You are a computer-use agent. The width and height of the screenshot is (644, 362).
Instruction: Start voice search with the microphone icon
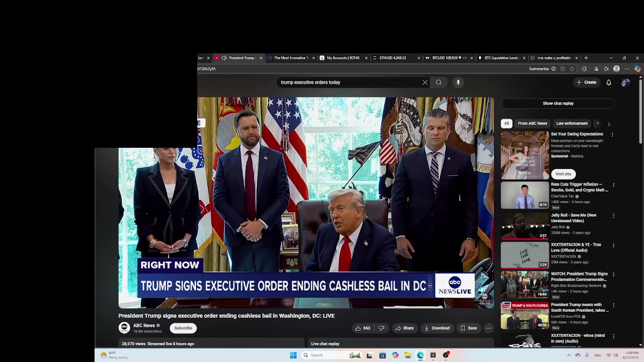[x=458, y=82]
